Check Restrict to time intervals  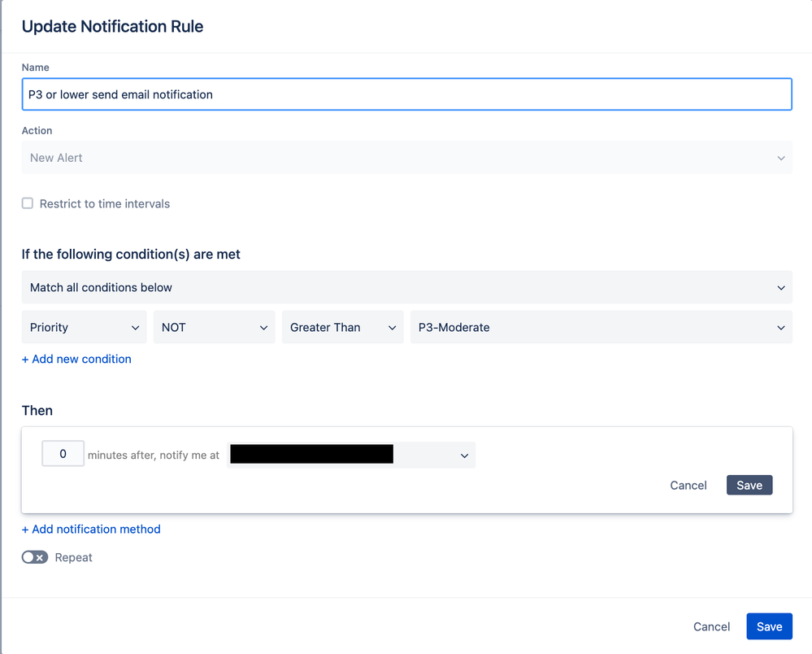pos(28,203)
